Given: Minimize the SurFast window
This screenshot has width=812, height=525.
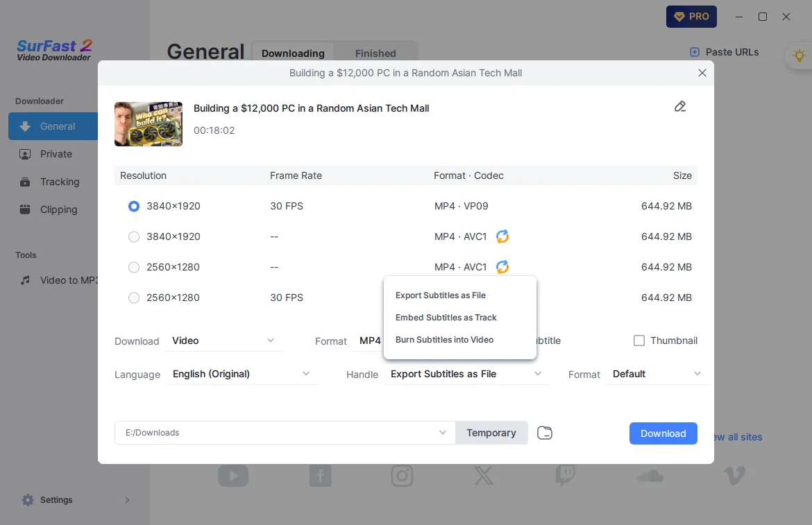Looking at the screenshot, I should [739, 17].
